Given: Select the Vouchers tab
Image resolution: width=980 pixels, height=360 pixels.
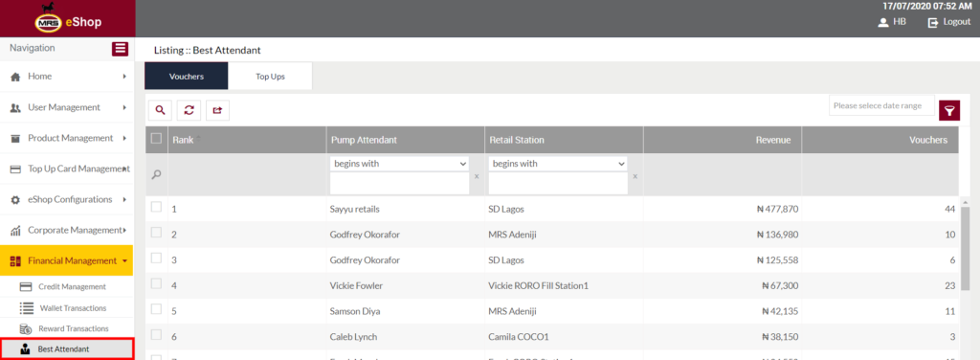Looking at the screenshot, I should point(187,77).
